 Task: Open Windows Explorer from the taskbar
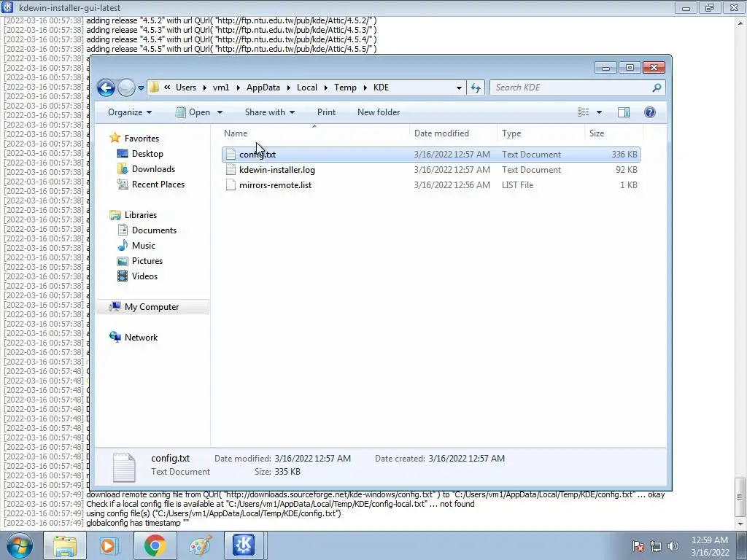click(65, 545)
